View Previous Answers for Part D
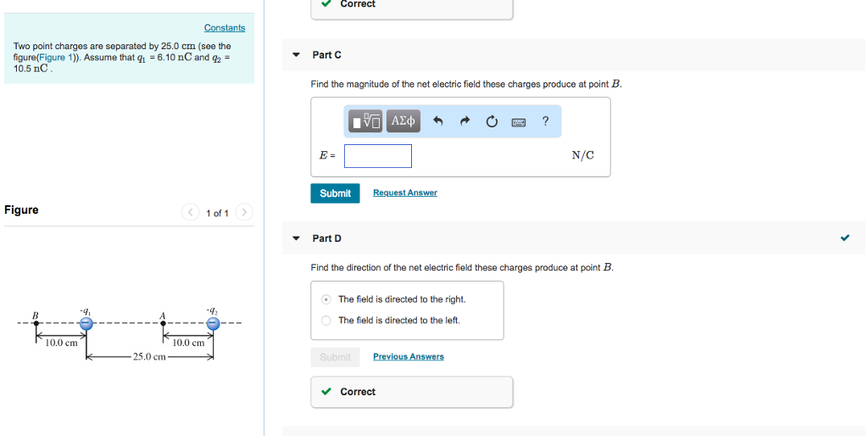Viewport: 868px width, 436px height. 408,357
